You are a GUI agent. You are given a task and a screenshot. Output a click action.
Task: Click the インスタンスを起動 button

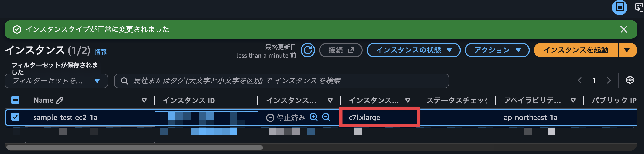click(576, 50)
